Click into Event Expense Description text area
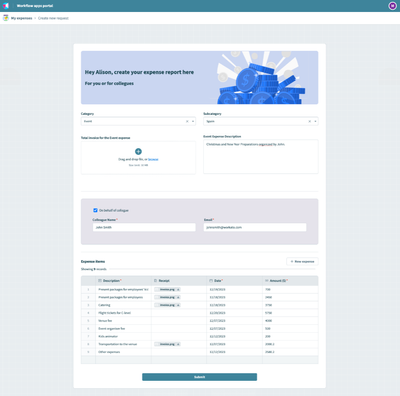 click(261, 157)
